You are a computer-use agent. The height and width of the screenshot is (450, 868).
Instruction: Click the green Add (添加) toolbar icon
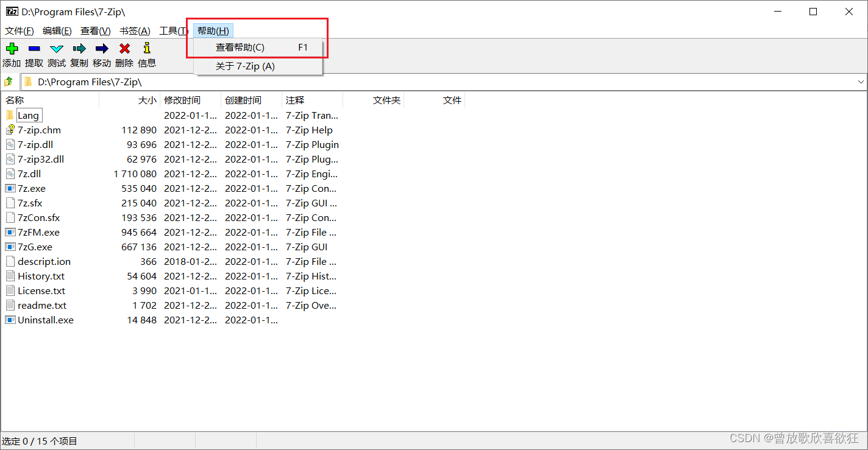(x=12, y=49)
